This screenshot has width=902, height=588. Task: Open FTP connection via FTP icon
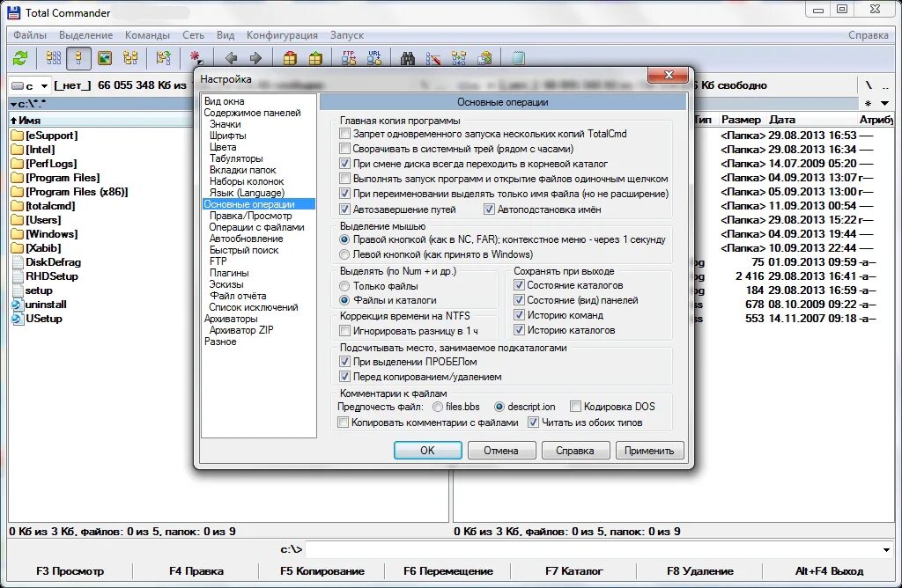point(349,58)
